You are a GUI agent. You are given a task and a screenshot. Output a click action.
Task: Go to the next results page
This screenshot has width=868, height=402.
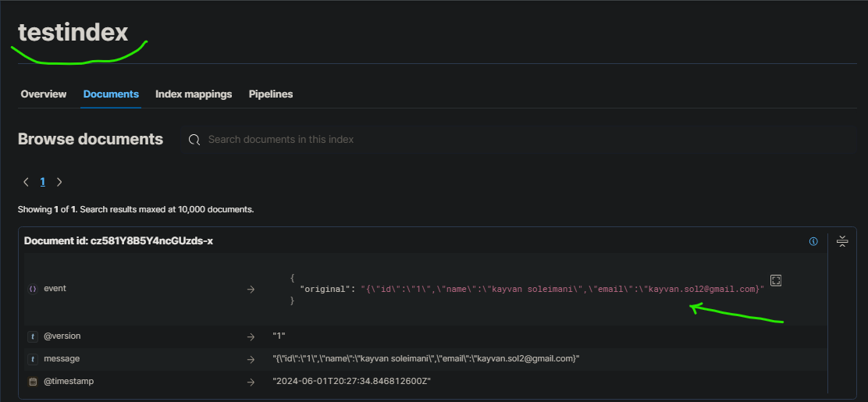[59, 182]
